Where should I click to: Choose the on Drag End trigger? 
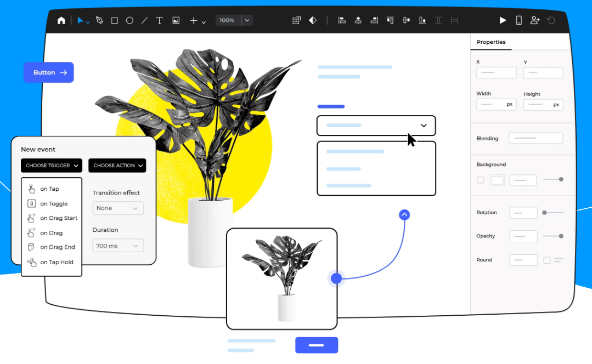[52, 247]
